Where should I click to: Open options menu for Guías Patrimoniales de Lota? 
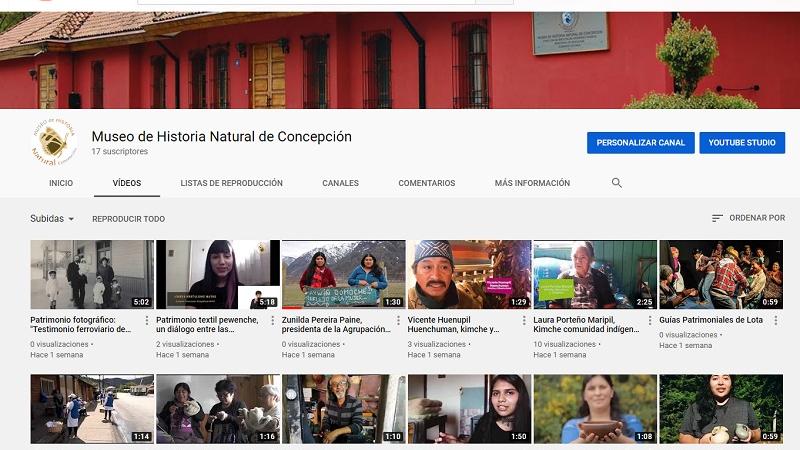point(776,320)
